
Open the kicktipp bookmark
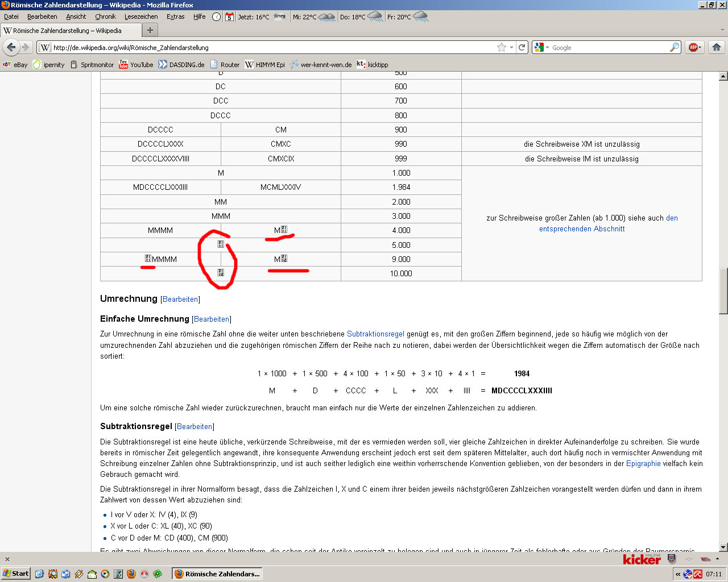(373, 64)
